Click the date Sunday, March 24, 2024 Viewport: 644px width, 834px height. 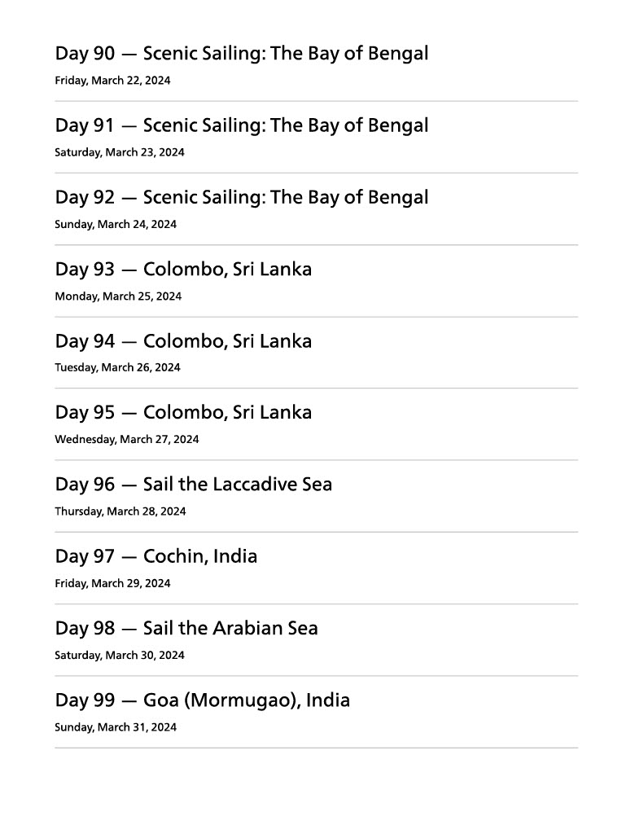[x=115, y=224]
